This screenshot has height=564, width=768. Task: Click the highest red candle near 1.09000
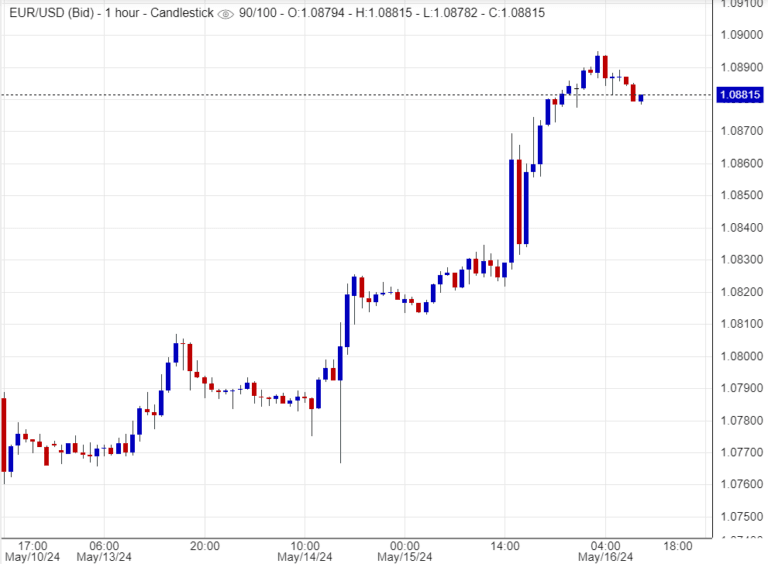click(x=605, y=66)
